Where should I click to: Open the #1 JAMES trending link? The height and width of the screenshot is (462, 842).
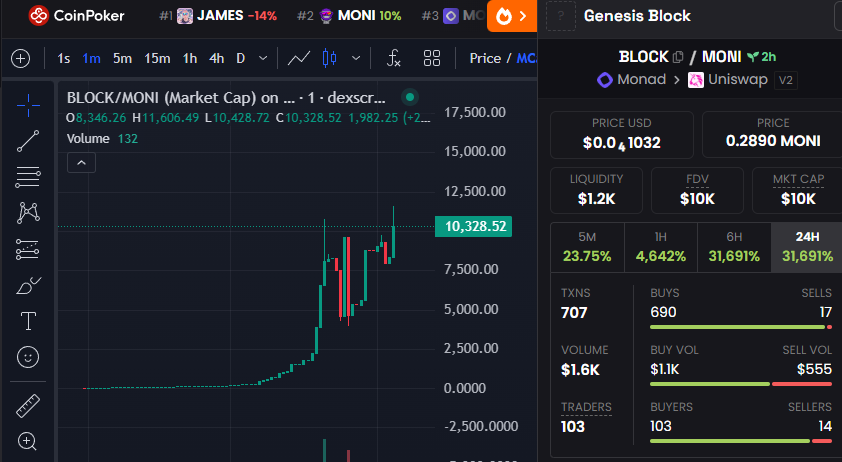(218, 16)
